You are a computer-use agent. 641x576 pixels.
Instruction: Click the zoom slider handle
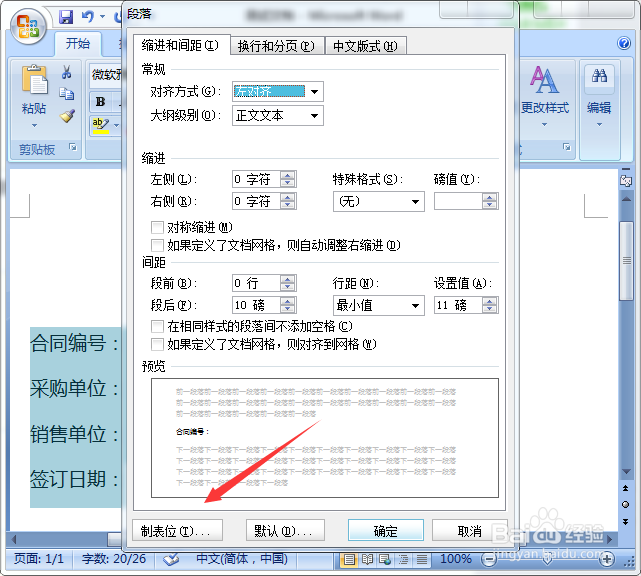point(548,560)
